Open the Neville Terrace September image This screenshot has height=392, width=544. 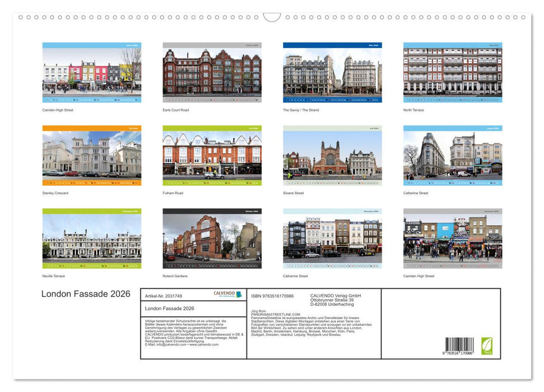pos(90,239)
